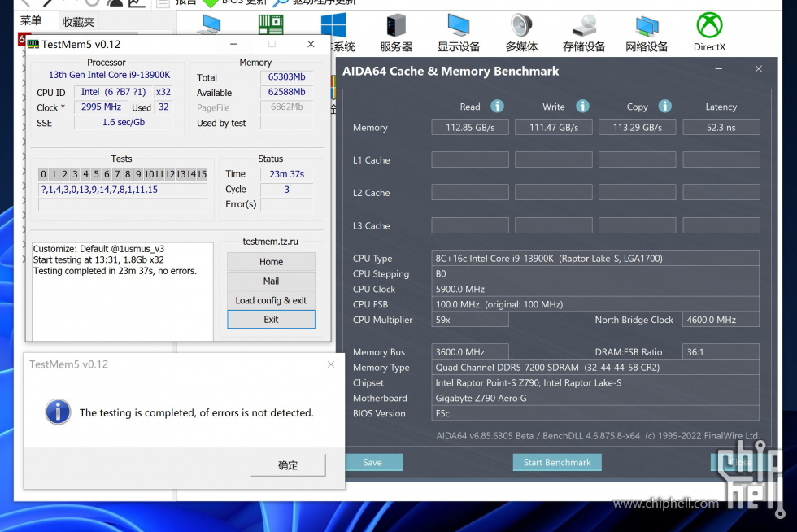The width and height of the screenshot is (797, 532).
Task: Click the blue info icon in dialog
Action: [x=58, y=412]
